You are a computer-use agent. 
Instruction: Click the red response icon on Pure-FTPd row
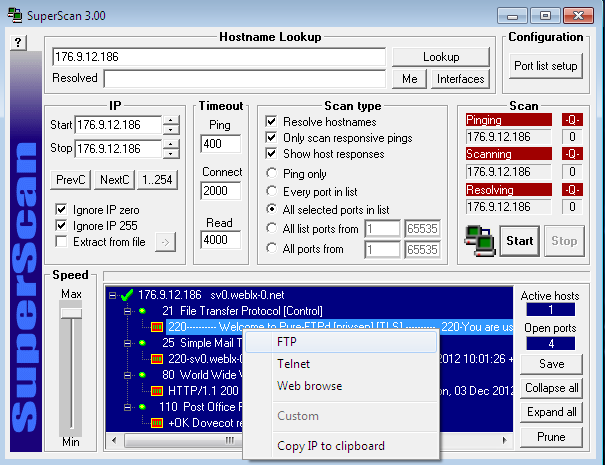[x=157, y=327]
